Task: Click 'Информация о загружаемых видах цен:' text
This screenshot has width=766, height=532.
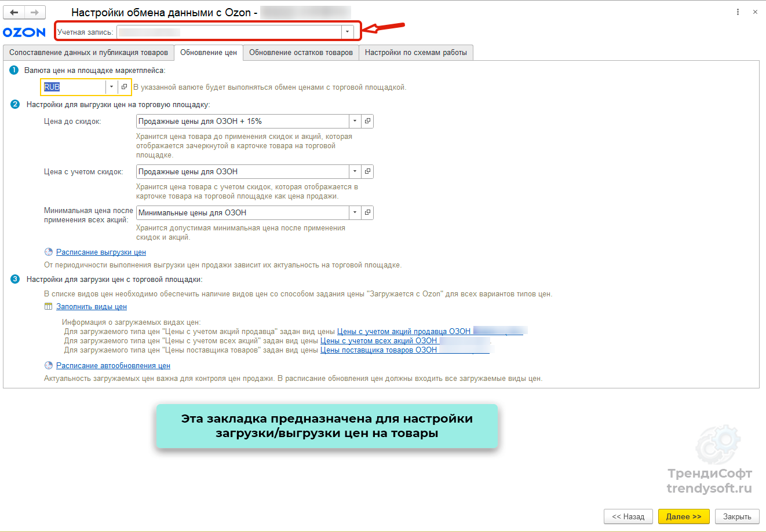Action: pos(132,322)
